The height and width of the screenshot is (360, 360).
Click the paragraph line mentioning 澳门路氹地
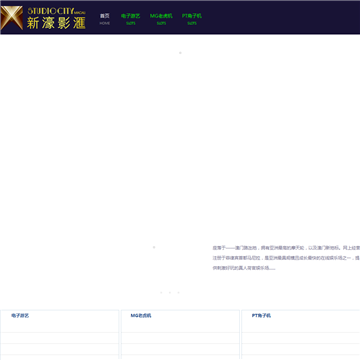pyautogui.click(x=286, y=248)
